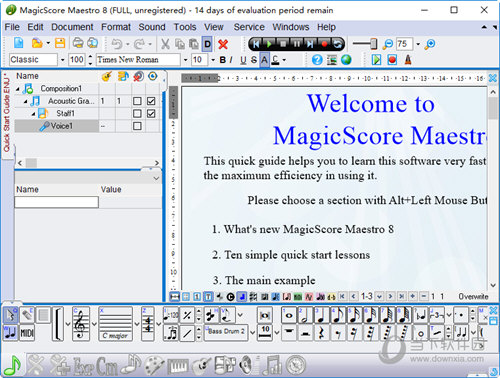Click the zoom out magnifier icon
The width and height of the screenshot is (500, 378).
click(x=387, y=44)
